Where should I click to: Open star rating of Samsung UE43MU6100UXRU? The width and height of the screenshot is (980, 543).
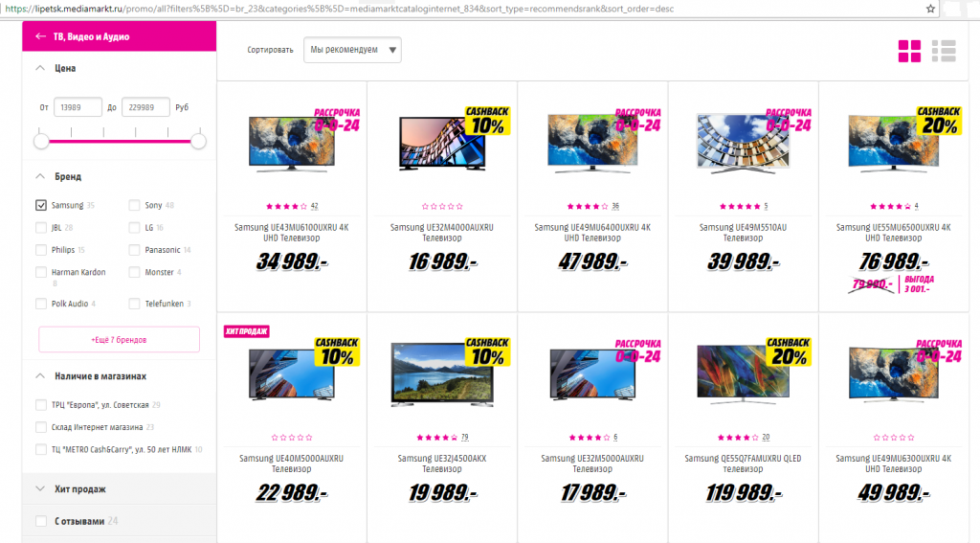click(286, 206)
